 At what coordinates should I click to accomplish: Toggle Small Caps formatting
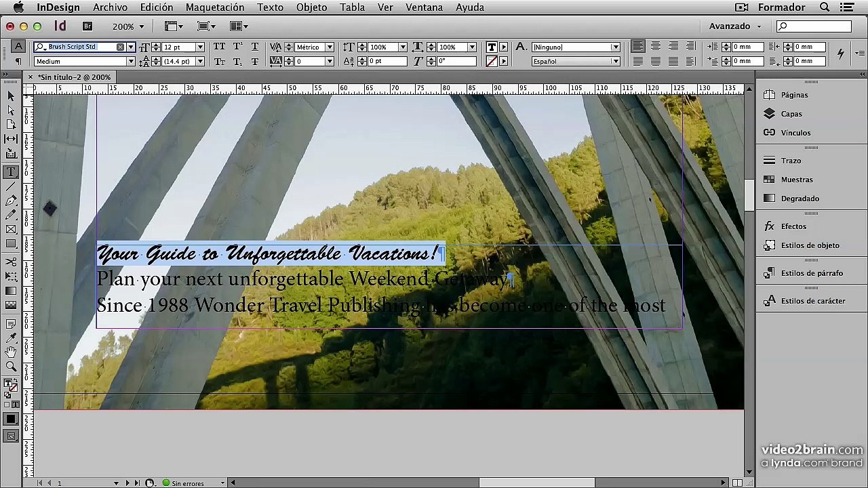[220, 61]
